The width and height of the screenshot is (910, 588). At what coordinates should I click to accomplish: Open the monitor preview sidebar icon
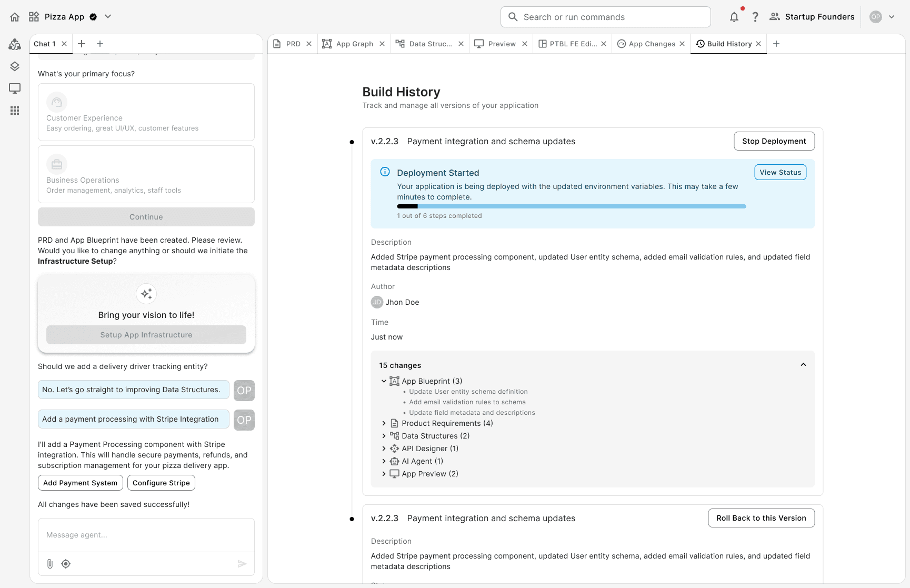15,88
